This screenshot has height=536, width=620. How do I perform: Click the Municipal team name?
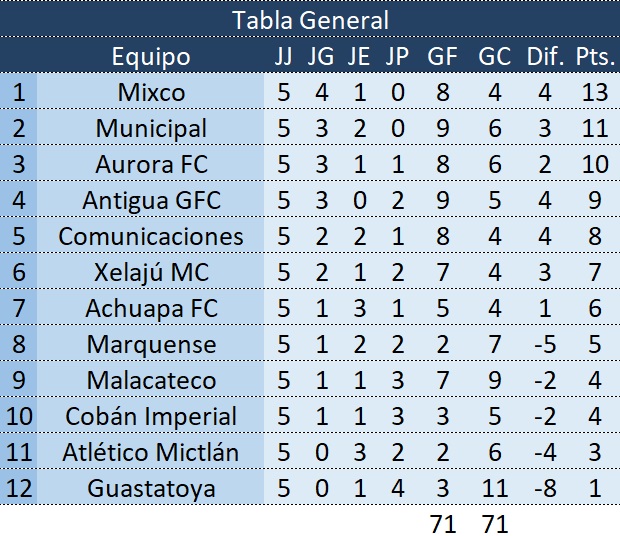pyautogui.click(x=151, y=128)
